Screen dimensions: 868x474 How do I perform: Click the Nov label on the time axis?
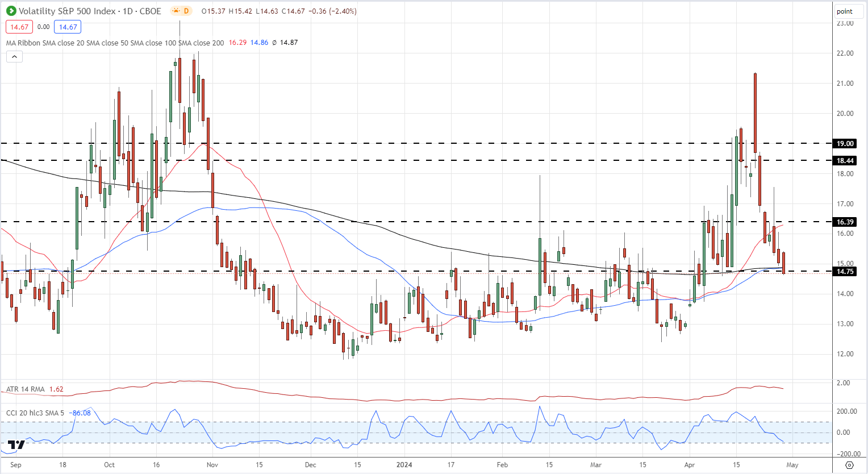click(x=212, y=465)
